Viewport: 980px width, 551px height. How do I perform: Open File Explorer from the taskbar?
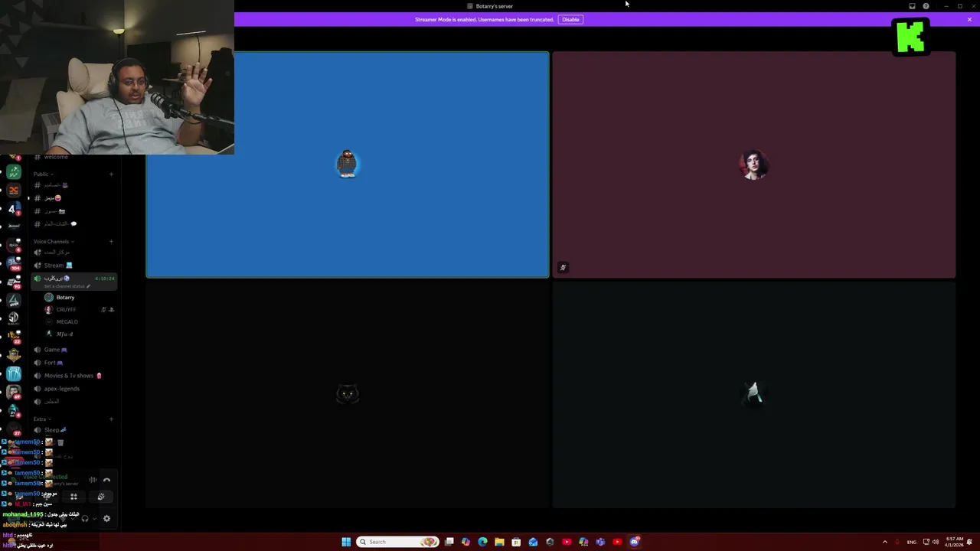click(x=499, y=542)
